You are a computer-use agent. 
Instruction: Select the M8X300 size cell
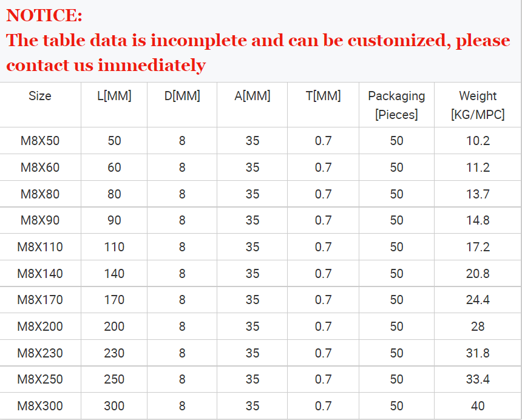click(40, 406)
